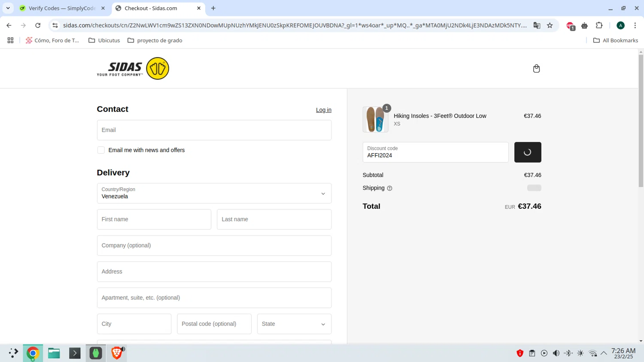This screenshot has height=362, width=644.
Task: Click the green app icon in taskbar
Action: pos(96,353)
